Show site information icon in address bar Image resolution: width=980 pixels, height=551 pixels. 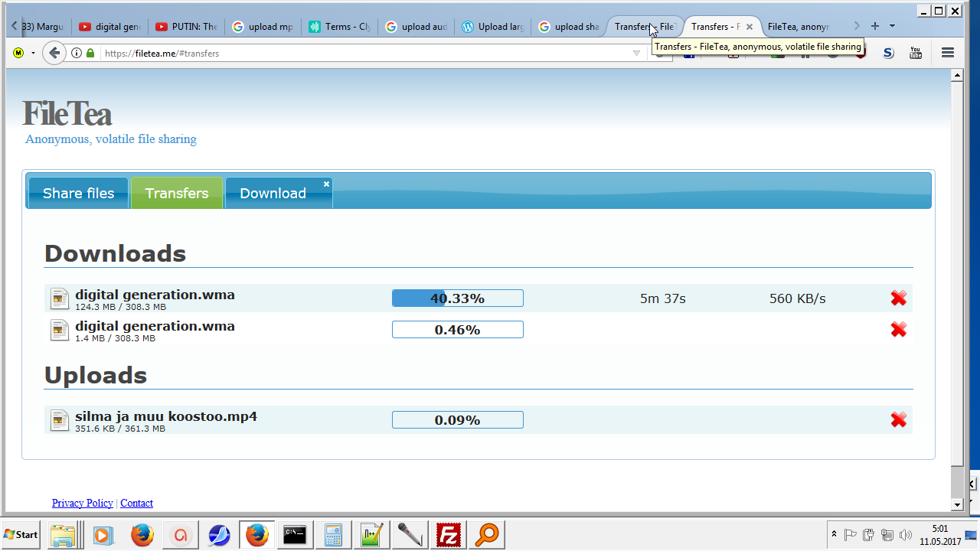point(77,53)
